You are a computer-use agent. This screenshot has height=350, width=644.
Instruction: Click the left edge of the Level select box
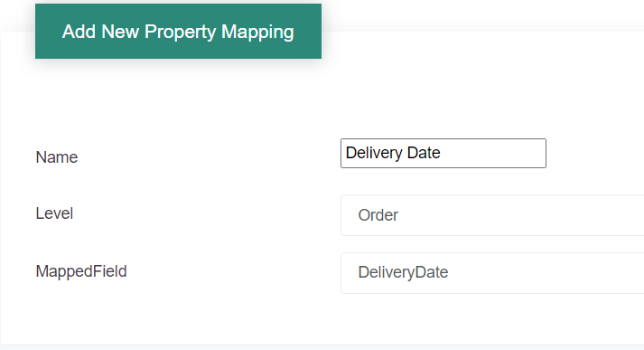(x=345, y=215)
